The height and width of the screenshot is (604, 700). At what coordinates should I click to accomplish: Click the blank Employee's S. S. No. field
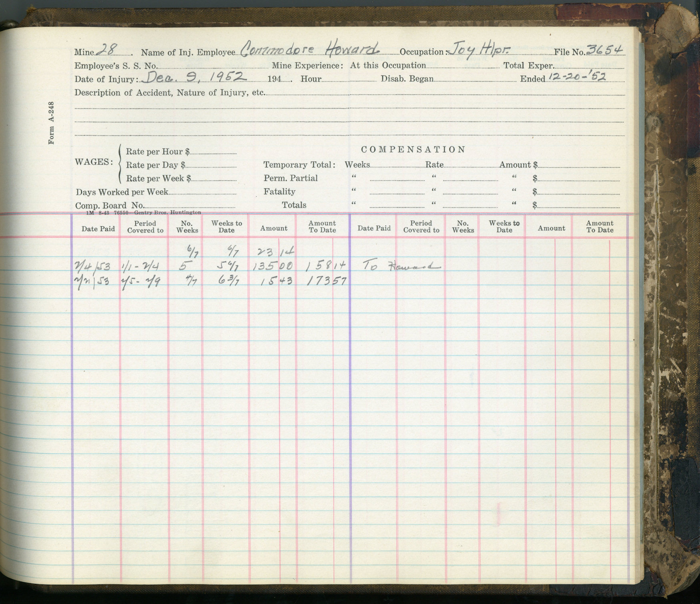tap(212, 66)
